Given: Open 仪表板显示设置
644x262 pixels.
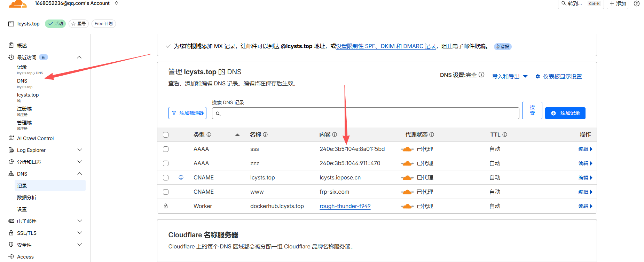Looking at the screenshot, I should click(559, 76).
